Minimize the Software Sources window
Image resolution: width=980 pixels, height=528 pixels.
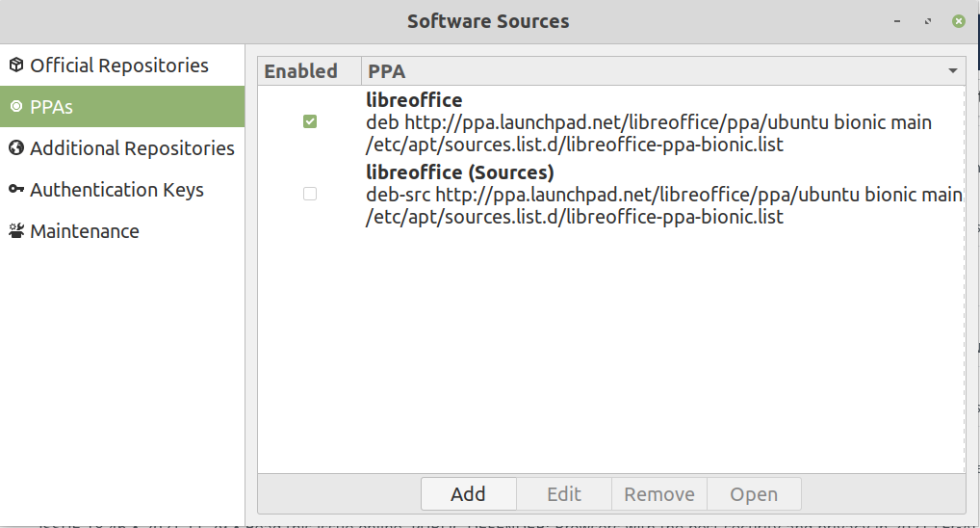896,20
